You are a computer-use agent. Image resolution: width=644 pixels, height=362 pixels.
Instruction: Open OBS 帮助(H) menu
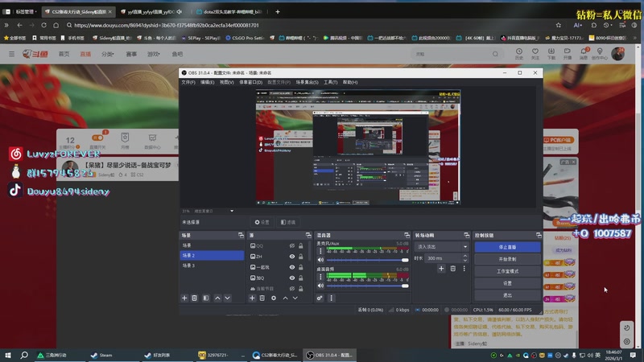[x=350, y=82]
